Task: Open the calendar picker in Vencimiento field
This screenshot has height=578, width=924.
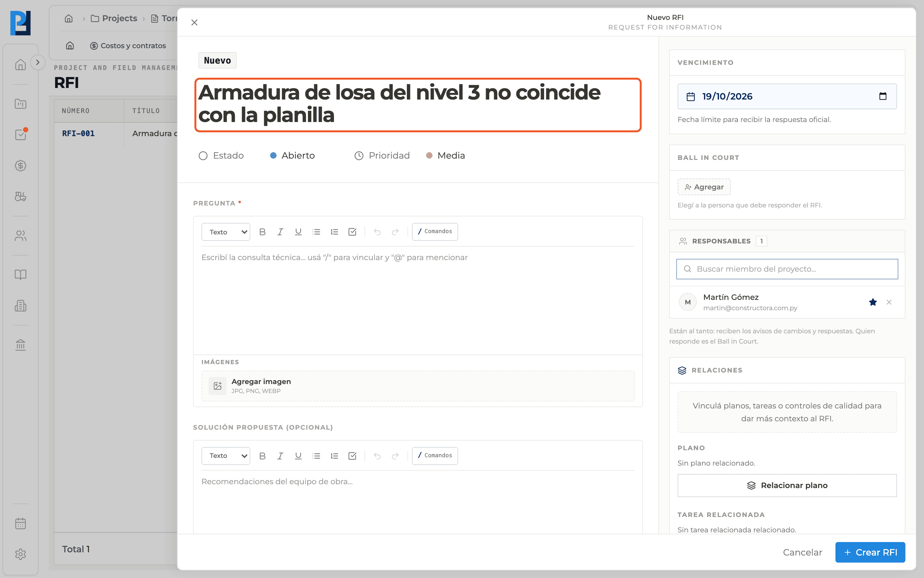Action: coord(883,96)
